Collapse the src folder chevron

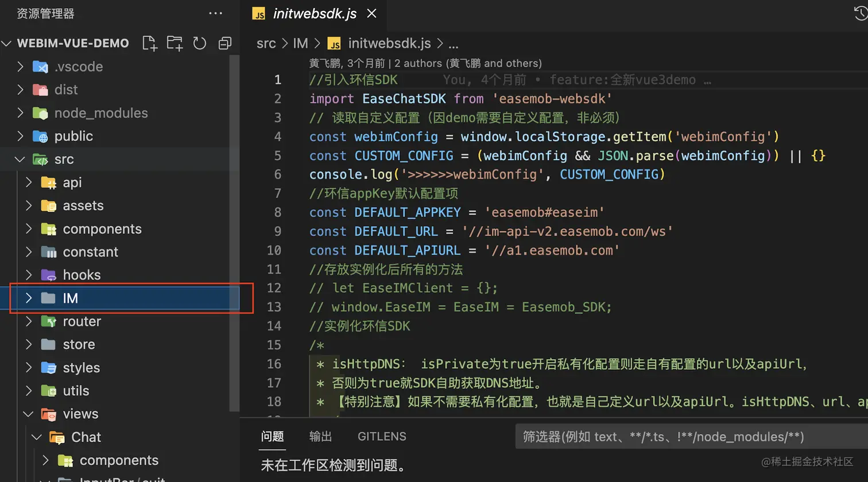click(x=20, y=159)
